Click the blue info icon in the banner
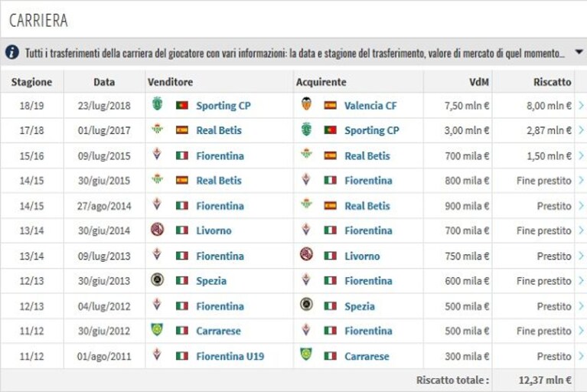The image size is (587, 392). [12, 52]
